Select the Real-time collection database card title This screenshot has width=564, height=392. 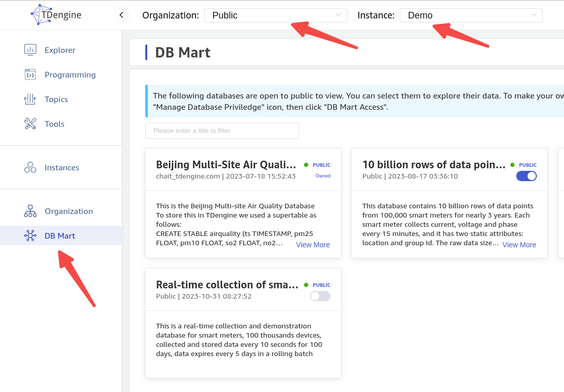pyautogui.click(x=226, y=285)
